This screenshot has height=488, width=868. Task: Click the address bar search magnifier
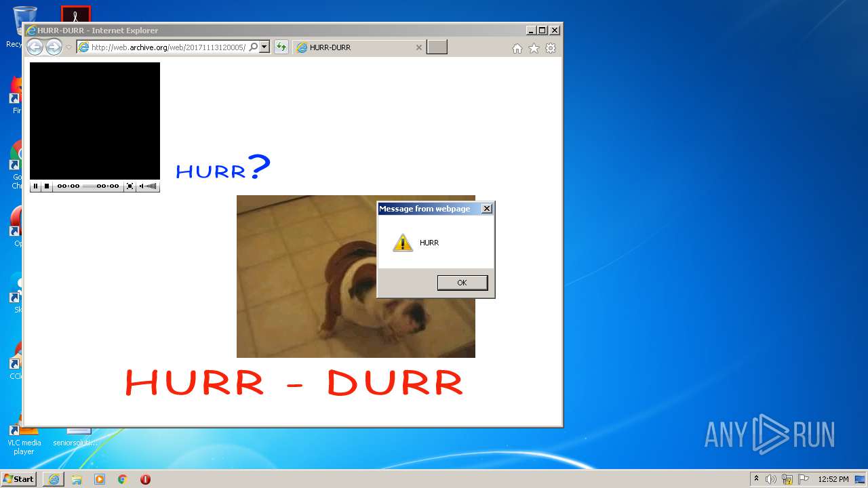click(x=254, y=47)
